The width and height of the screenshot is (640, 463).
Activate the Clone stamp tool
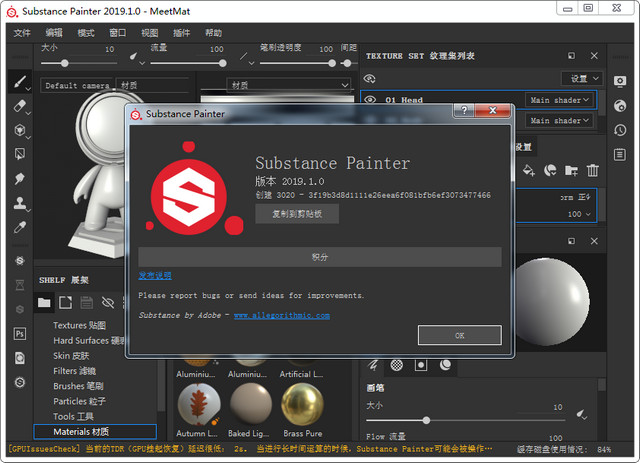click(18, 203)
